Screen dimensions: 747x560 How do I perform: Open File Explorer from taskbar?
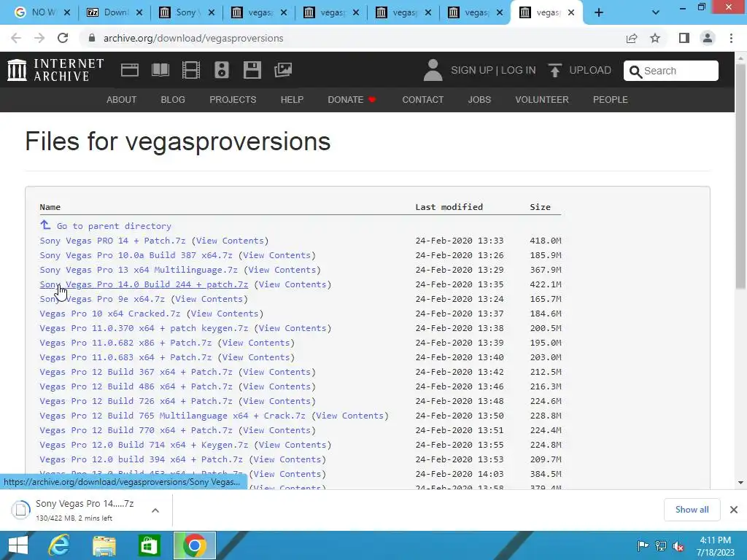tap(104, 545)
